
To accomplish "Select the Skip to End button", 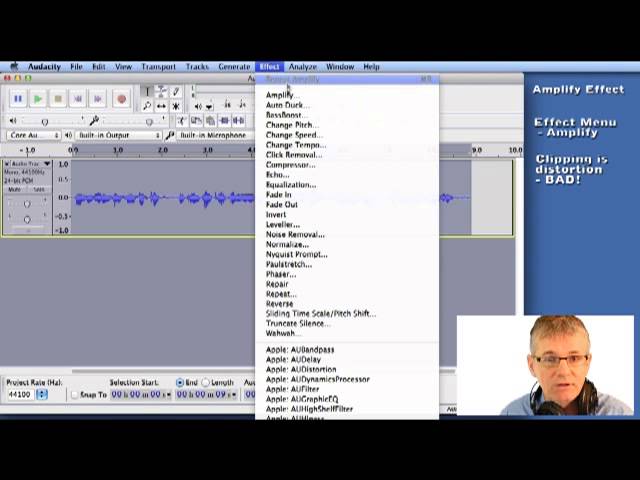I will click(98, 98).
